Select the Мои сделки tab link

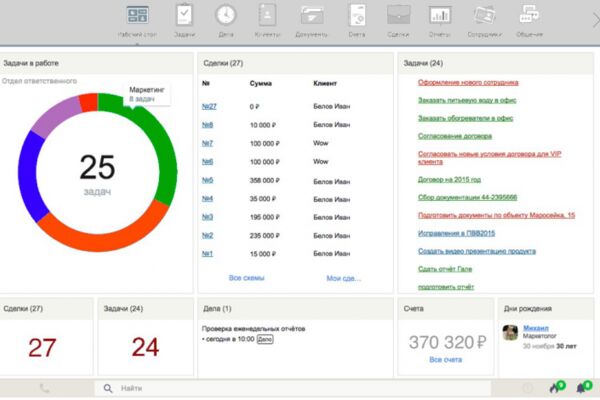click(343, 278)
